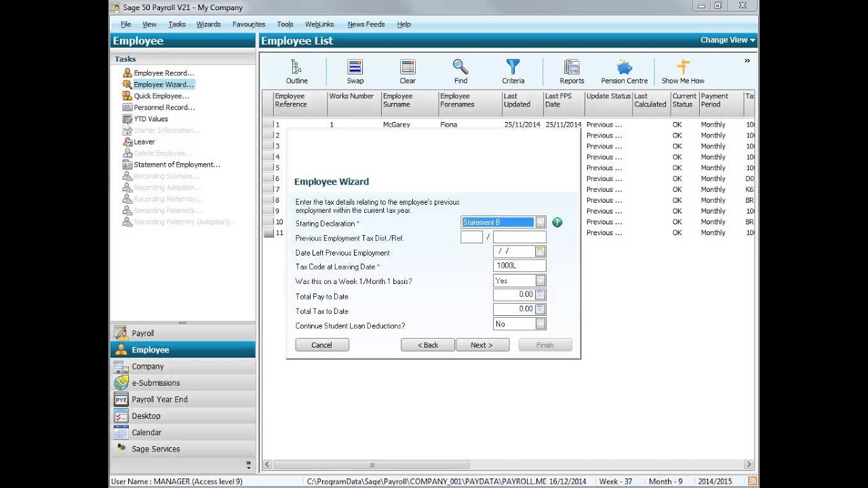Click Tax Code at Leaving Date field
The height and width of the screenshot is (488, 868).
click(519, 266)
